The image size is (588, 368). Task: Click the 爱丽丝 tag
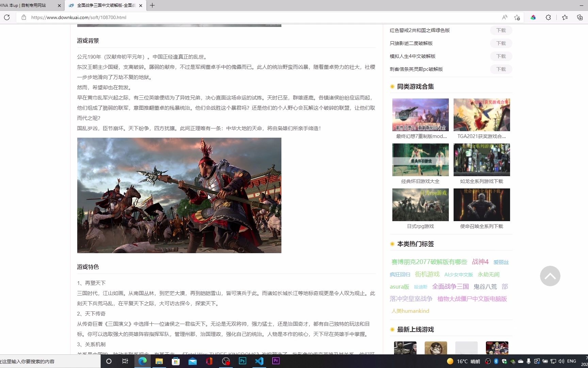tap(501, 262)
